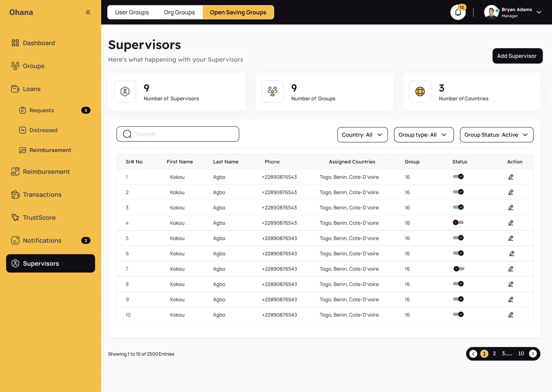This screenshot has width=552, height=392.
Task: Open the notifications bell icon
Action: click(458, 12)
